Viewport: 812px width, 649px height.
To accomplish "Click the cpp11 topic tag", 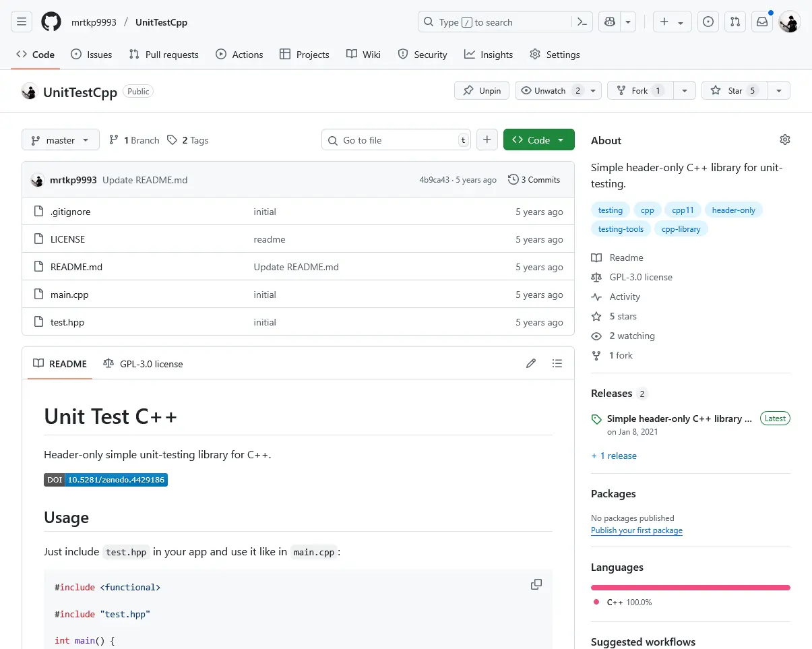I will click(683, 210).
